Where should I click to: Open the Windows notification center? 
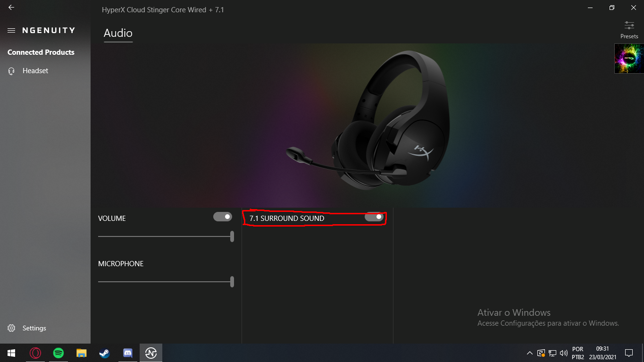(x=629, y=353)
